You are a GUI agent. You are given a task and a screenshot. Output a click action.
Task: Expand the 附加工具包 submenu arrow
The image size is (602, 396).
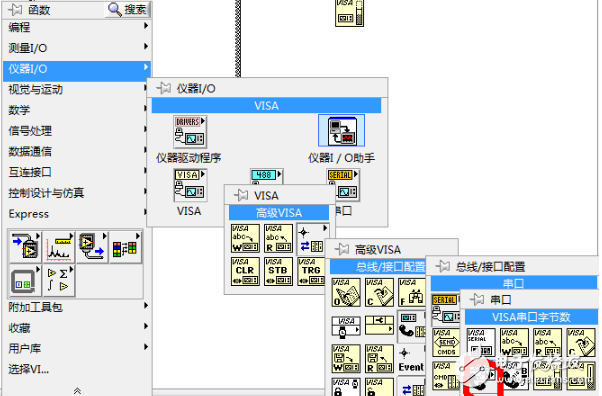pyautogui.click(x=146, y=306)
